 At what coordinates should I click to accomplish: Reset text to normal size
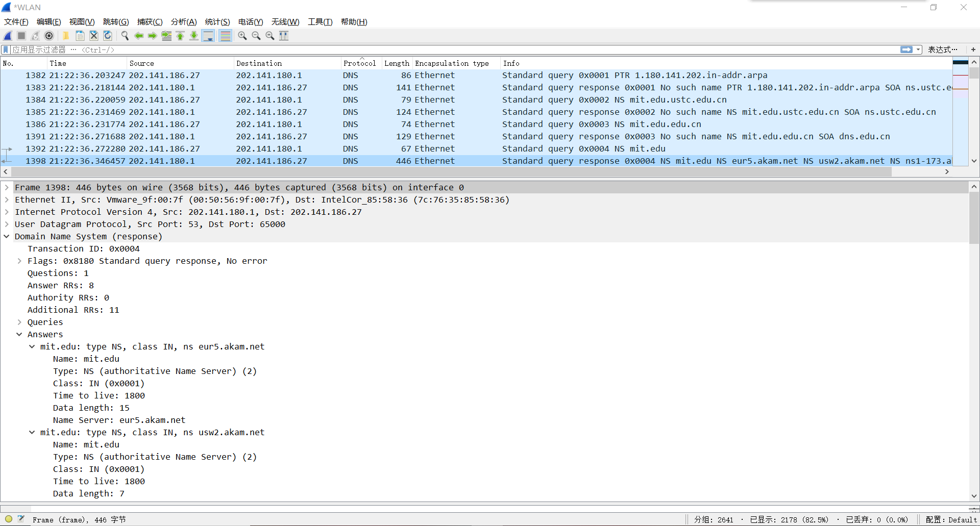[x=270, y=36]
